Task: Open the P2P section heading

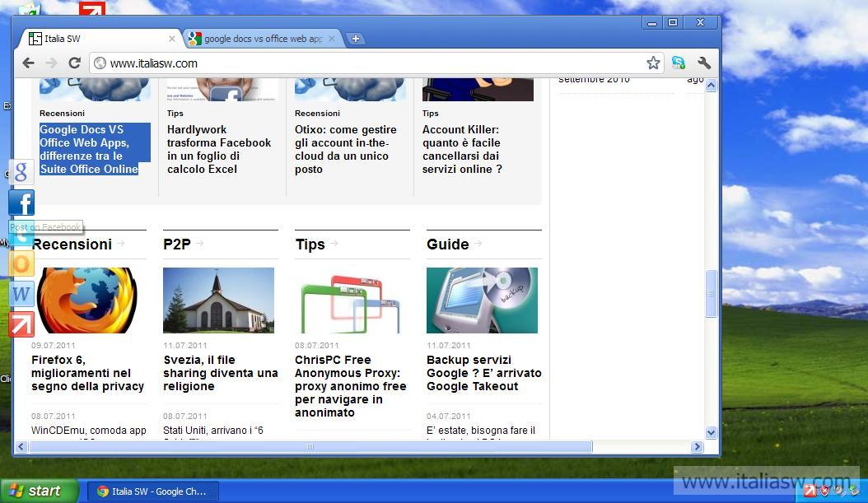Action: click(176, 245)
